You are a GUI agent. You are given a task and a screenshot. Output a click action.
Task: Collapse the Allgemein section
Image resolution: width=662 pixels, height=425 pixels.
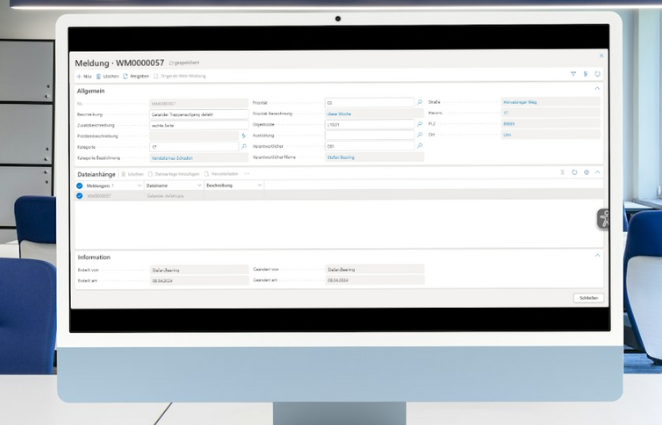pos(597,89)
